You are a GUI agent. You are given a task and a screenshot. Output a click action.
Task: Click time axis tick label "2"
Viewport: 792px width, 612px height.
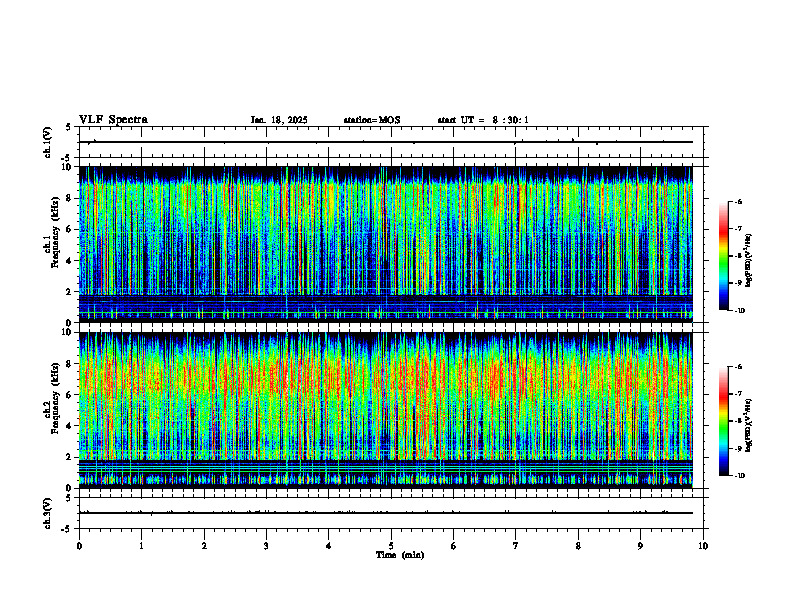(x=204, y=546)
